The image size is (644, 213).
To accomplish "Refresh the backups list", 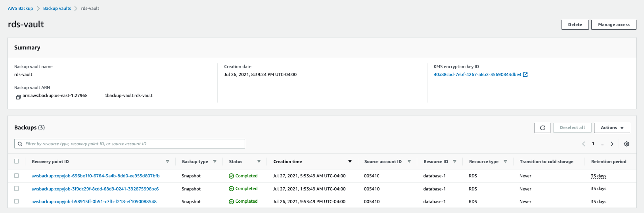I will coord(542,128).
